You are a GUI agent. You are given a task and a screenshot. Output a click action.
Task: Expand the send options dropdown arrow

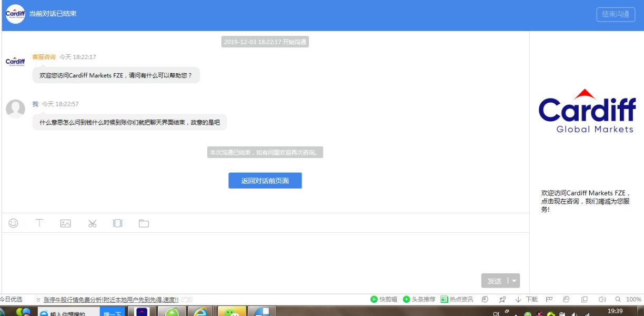pos(514,281)
